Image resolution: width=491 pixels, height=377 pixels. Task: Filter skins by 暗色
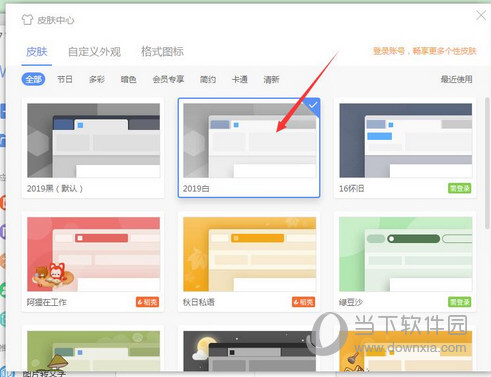coord(128,79)
